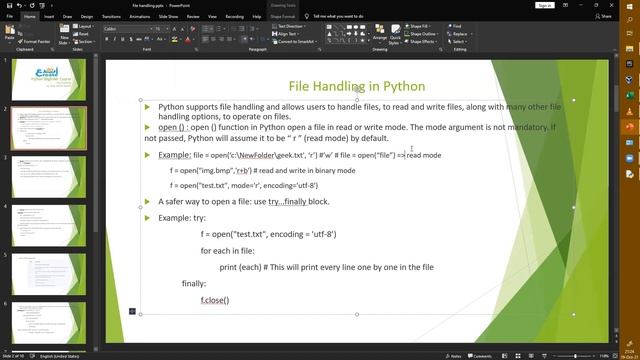Open the Shape Fill dropdown
The image size is (640, 360).
(x=418, y=26)
